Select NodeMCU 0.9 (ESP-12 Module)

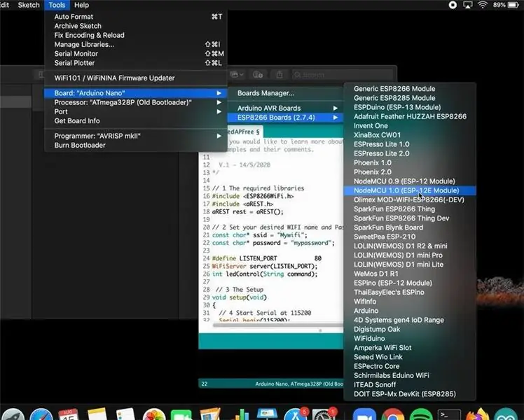[410, 181]
